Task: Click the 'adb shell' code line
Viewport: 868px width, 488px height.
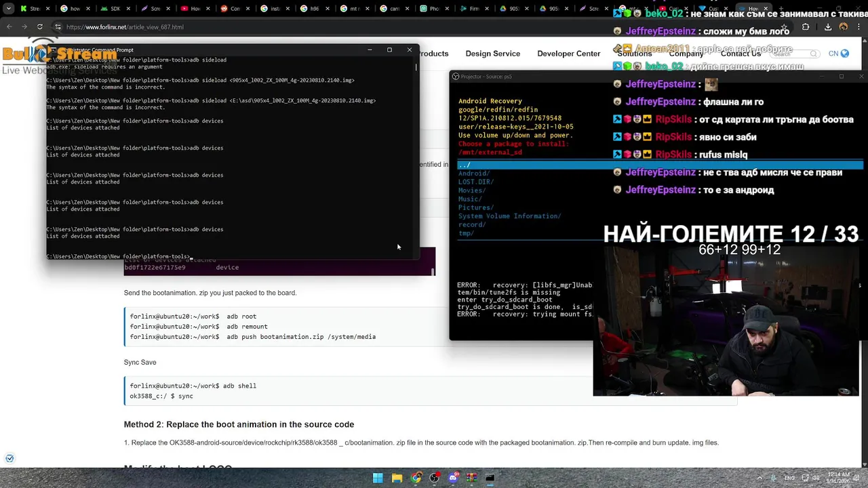Action: 193,386
